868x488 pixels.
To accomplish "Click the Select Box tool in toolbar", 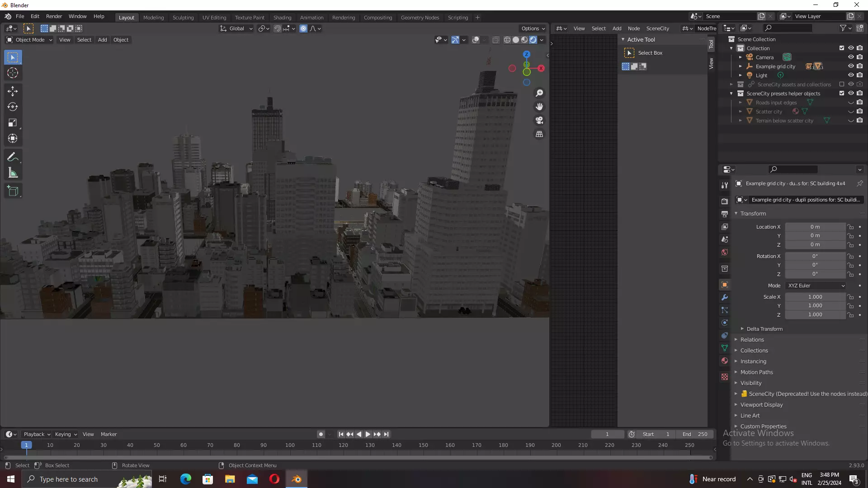I will pyautogui.click(x=13, y=57).
